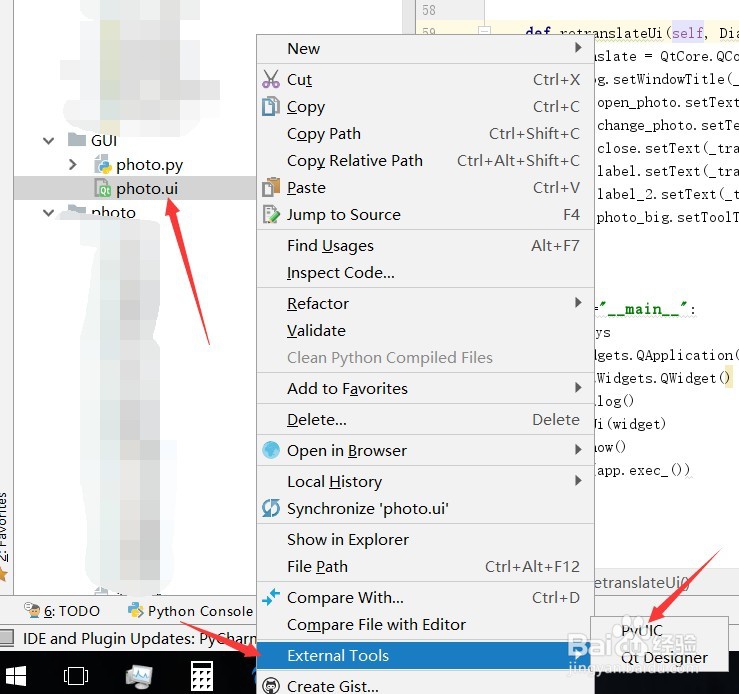The height and width of the screenshot is (694, 739).
Task: Open the External Tools submenu
Action: coord(425,655)
